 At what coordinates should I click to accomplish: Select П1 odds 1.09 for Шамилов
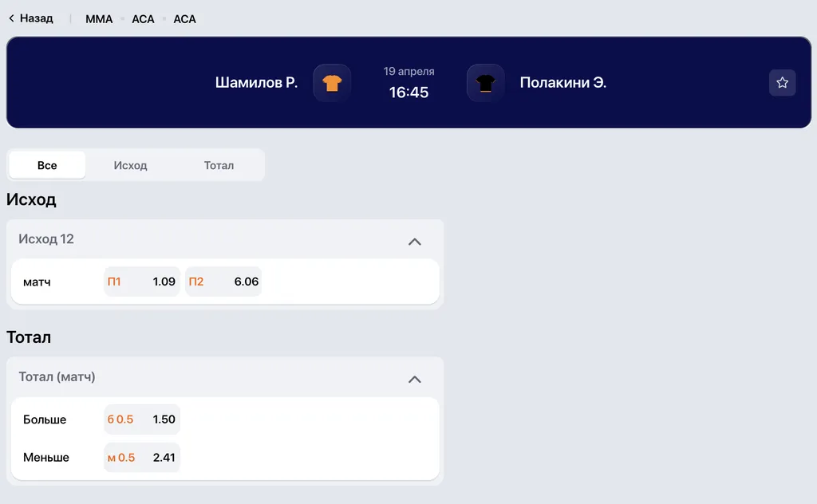pyautogui.click(x=141, y=281)
